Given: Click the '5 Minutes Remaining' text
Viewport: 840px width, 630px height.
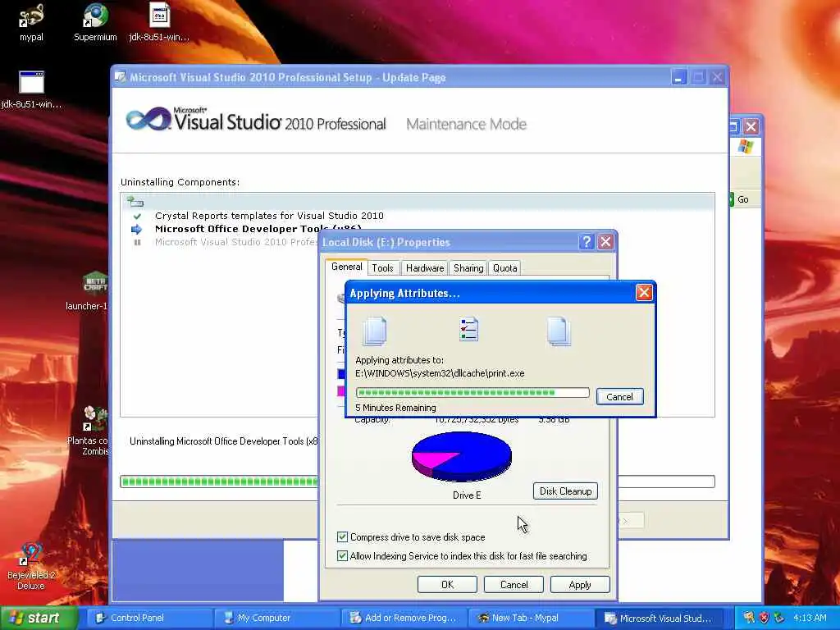Looking at the screenshot, I should tap(395, 408).
